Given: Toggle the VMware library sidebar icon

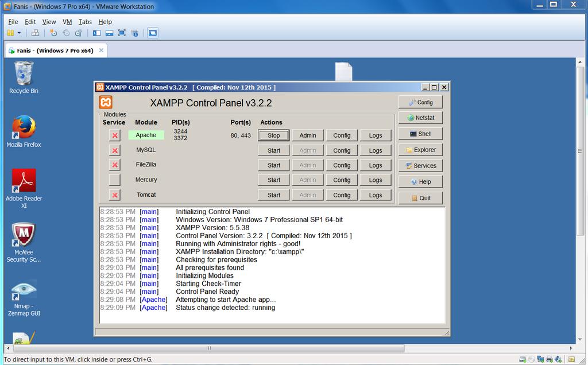Looking at the screenshot, I should click(x=96, y=33).
